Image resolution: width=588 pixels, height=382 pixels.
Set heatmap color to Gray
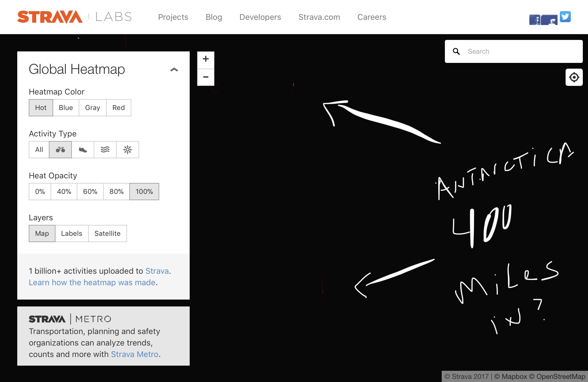click(93, 108)
